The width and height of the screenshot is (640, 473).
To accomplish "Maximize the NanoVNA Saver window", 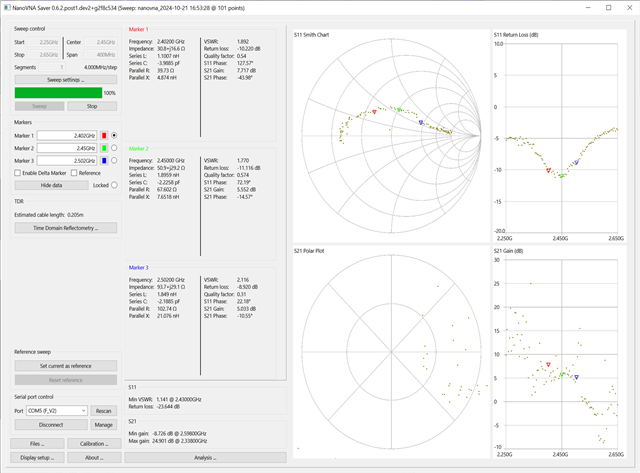I will (609, 8).
